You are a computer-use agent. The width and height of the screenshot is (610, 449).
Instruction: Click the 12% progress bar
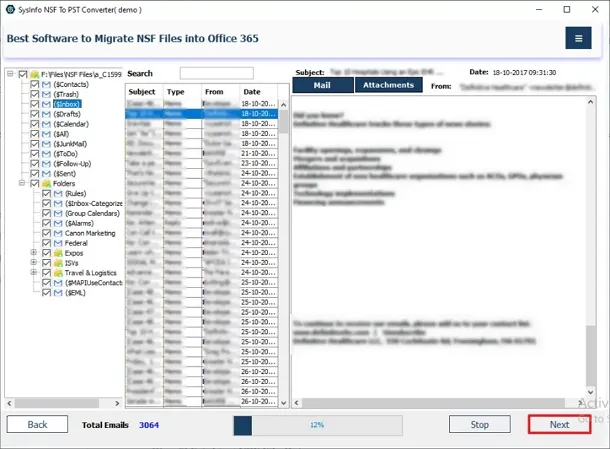coord(317,425)
